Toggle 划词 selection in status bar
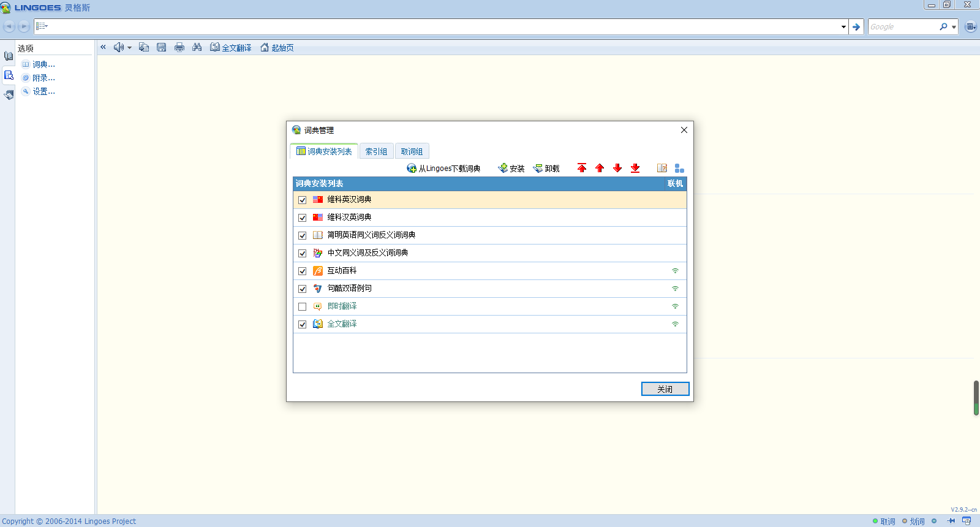Screen dimensions: 980x527 (x=913, y=521)
